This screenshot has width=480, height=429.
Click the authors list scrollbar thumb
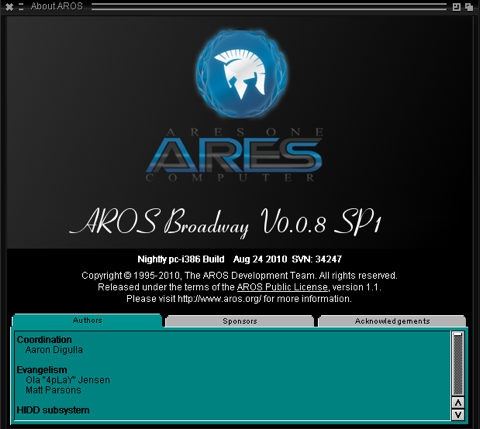(458, 364)
